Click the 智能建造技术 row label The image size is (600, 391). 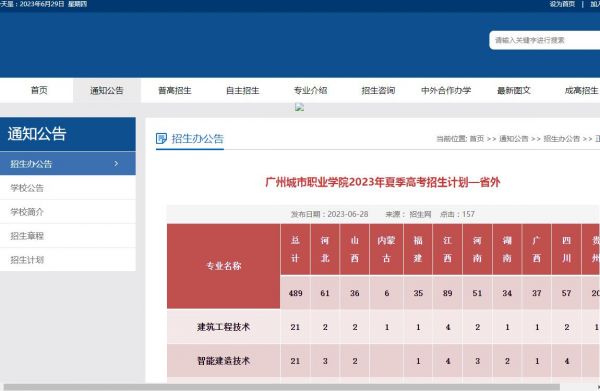pos(223,360)
